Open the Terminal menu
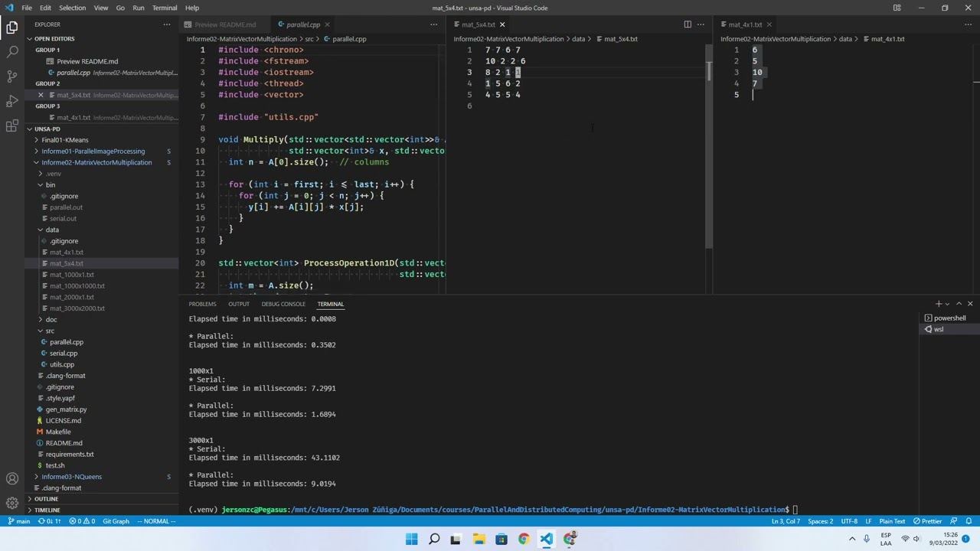 point(165,8)
